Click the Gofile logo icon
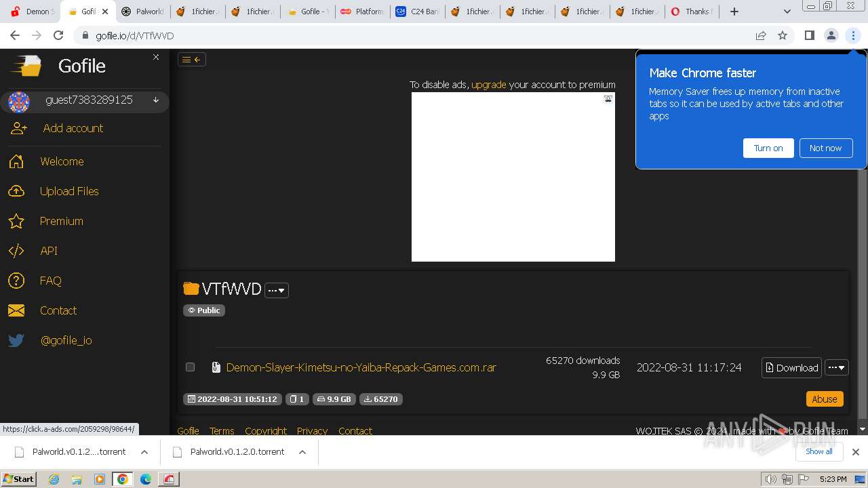 (x=25, y=66)
